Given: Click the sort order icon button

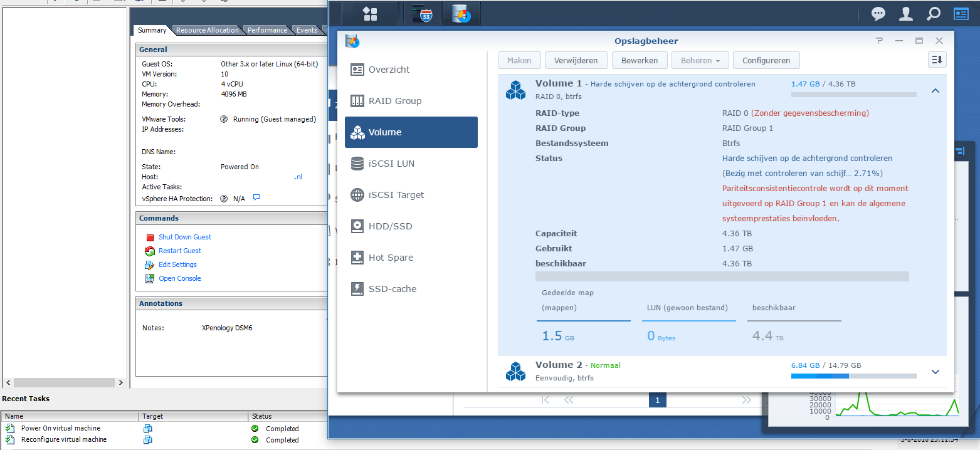Looking at the screenshot, I should click(x=937, y=60).
